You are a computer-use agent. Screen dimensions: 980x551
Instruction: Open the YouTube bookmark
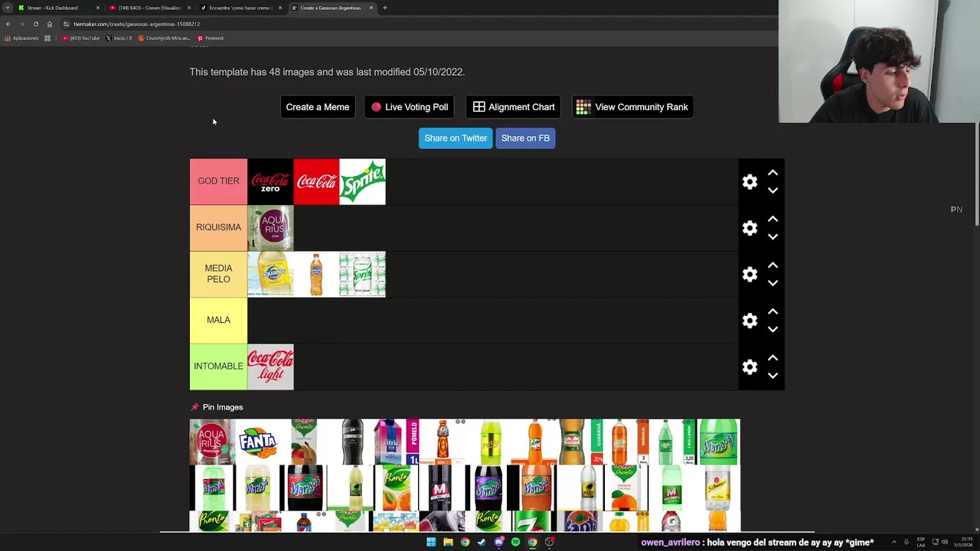click(x=81, y=38)
